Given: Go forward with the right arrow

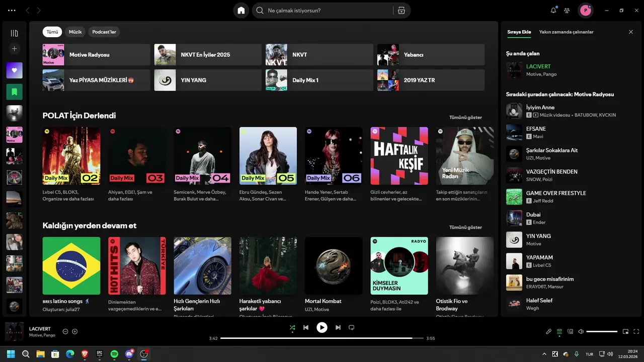Looking at the screenshot, I should pos(39,10).
